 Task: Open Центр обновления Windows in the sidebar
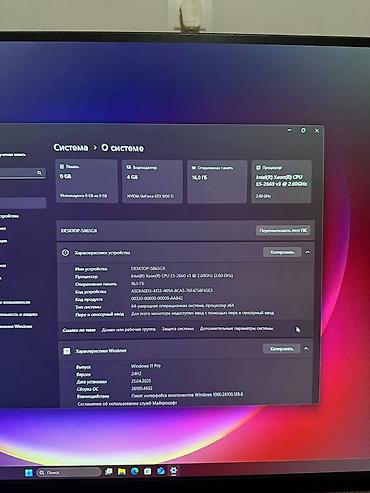pyautogui.click(x=16, y=326)
